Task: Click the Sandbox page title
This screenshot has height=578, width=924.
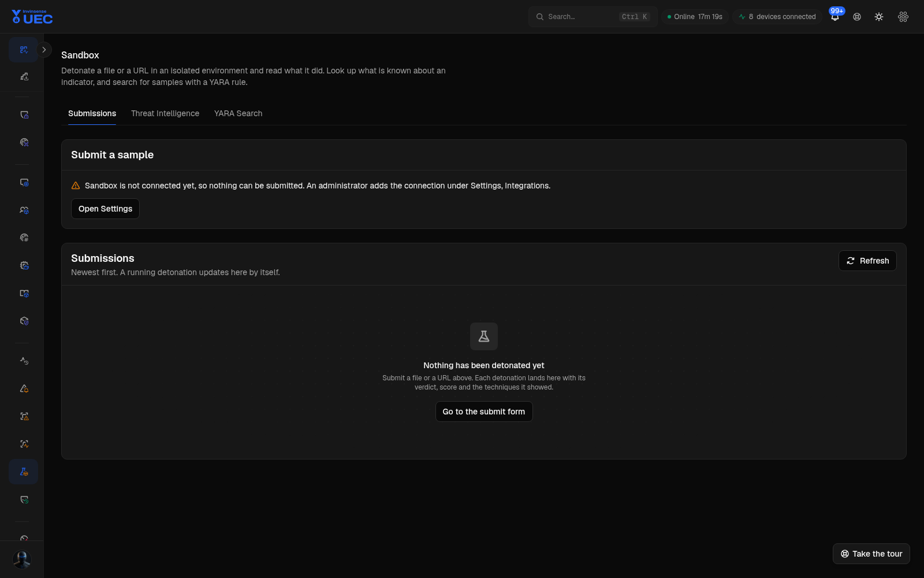Action: pyautogui.click(x=80, y=55)
